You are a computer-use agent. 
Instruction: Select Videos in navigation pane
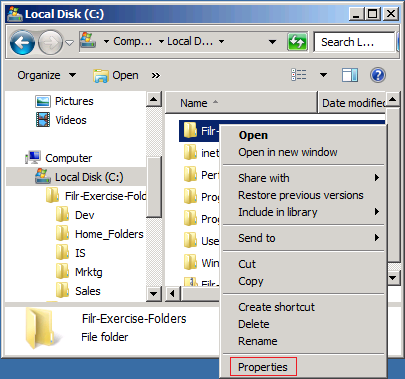pos(71,120)
